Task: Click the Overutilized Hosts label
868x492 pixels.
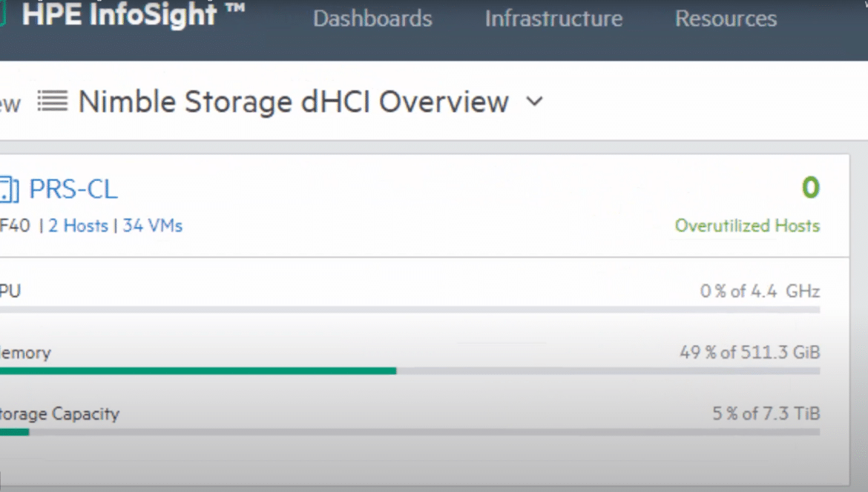Action: (x=747, y=226)
